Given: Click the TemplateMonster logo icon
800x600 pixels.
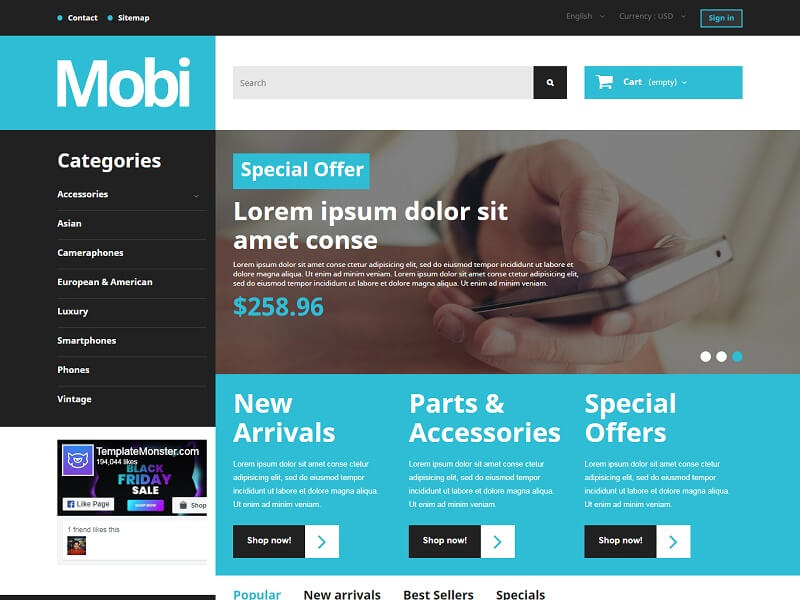Looking at the screenshot, I should tap(78, 460).
